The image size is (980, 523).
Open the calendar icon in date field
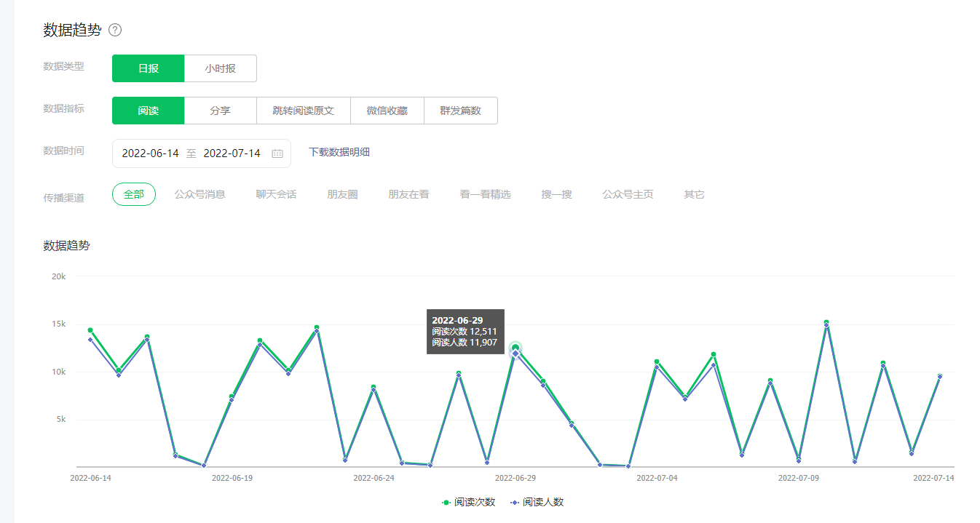tap(277, 153)
